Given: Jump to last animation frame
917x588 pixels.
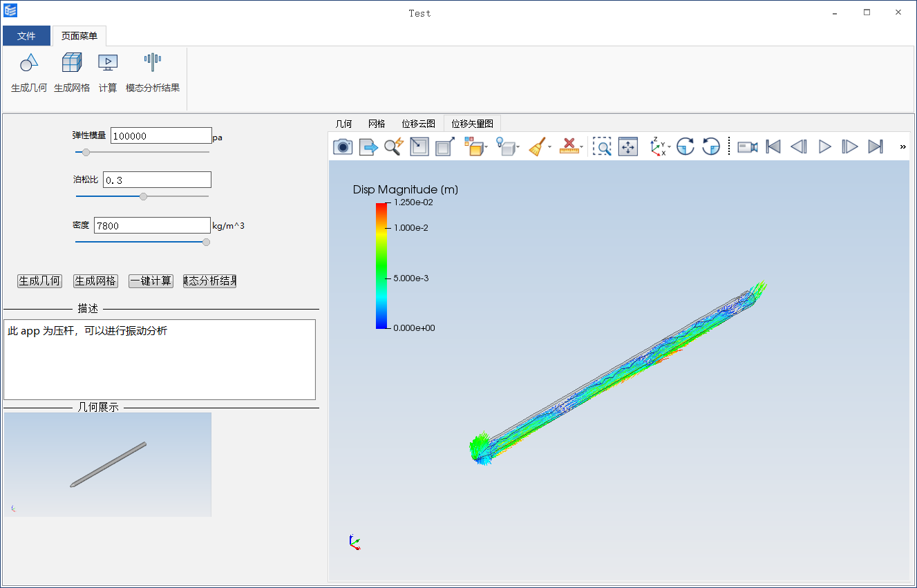Looking at the screenshot, I should click(x=876, y=146).
